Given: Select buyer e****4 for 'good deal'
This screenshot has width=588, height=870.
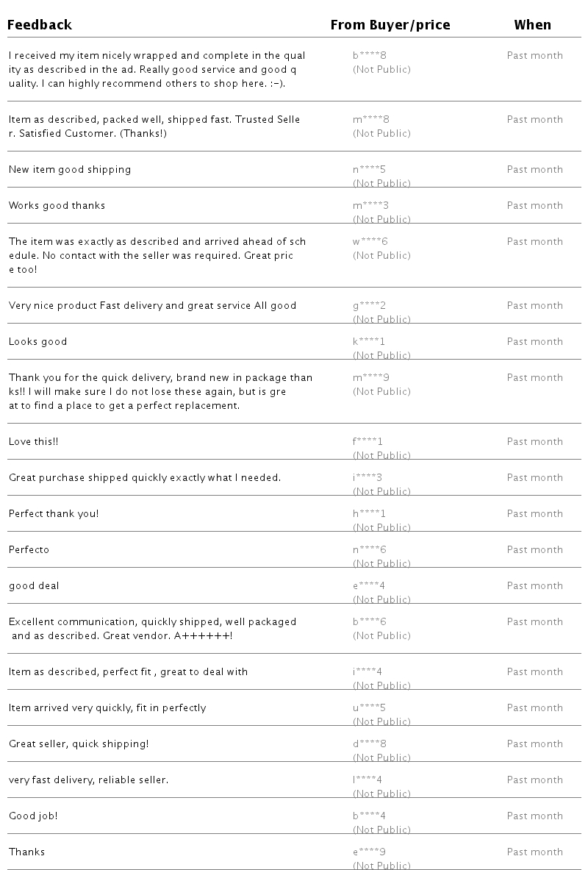Looking at the screenshot, I should click(x=369, y=585).
